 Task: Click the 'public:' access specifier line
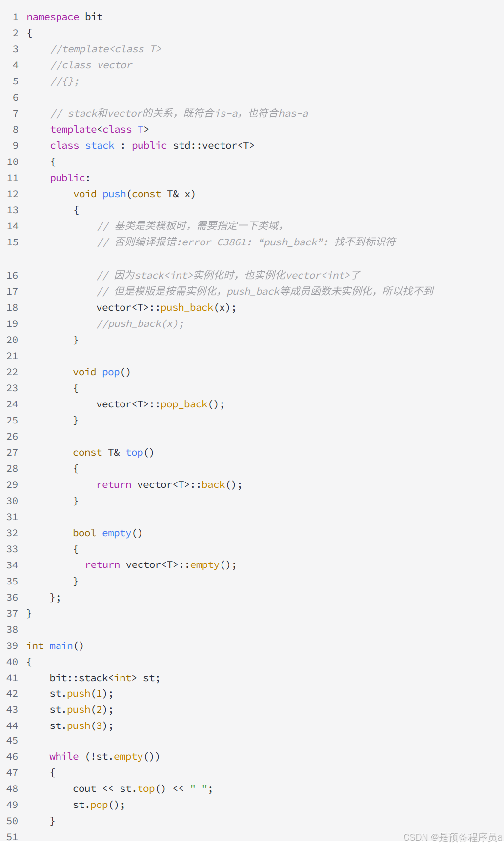pyautogui.click(x=70, y=178)
